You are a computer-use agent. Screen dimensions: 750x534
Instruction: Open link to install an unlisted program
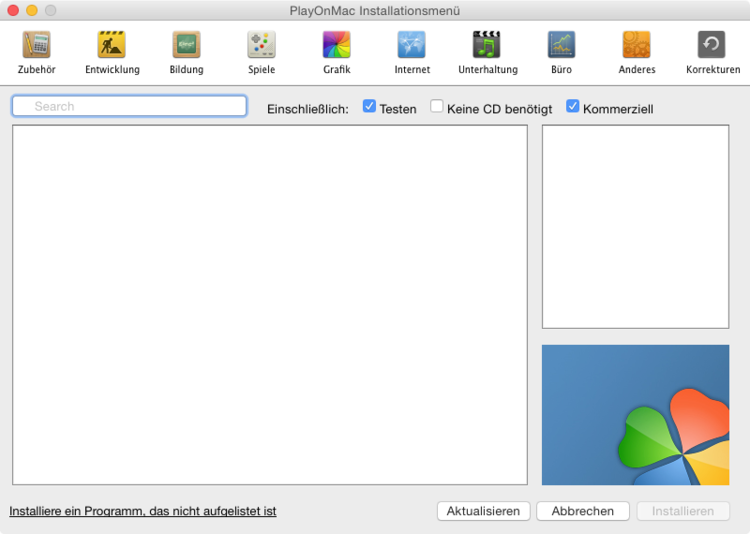tap(143, 511)
